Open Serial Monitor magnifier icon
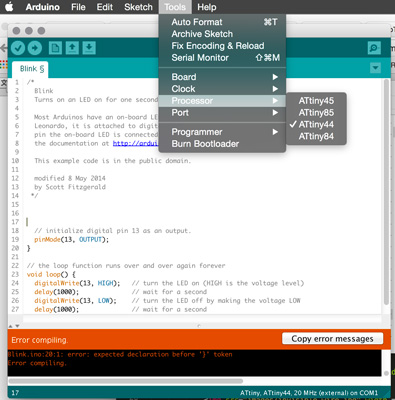This screenshot has height=400, width=395. [x=374, y=48]
